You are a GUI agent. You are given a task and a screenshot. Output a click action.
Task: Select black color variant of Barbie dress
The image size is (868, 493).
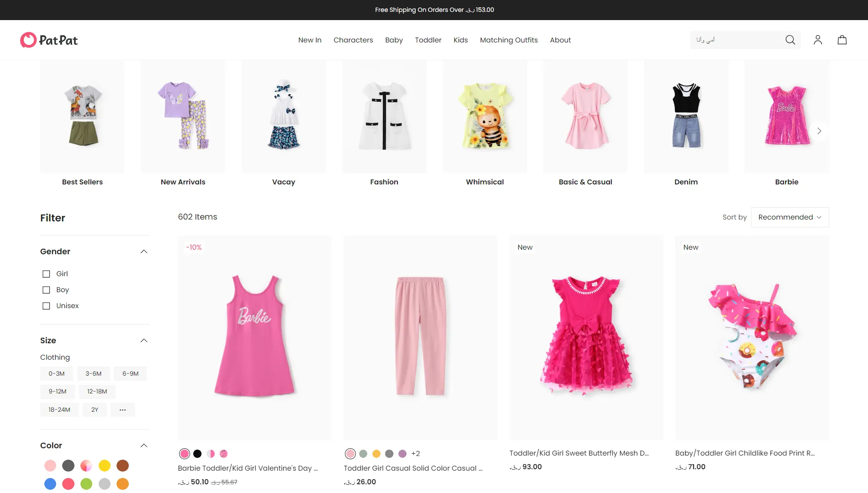point(197,454)
